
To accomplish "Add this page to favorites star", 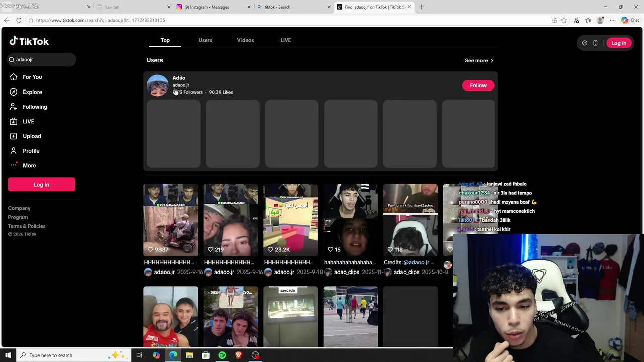I will [x=564, y=20].
